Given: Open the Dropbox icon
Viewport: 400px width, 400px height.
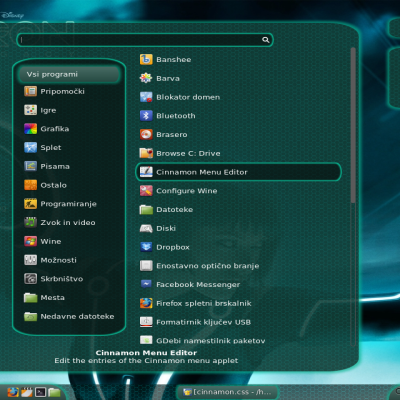Looking at the screenshot, I should point(146,247).
